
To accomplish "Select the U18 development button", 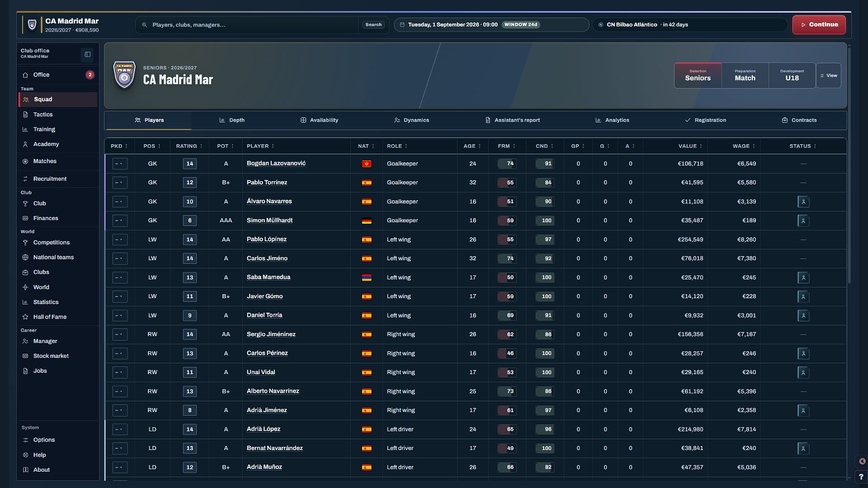I will [792, 75].
